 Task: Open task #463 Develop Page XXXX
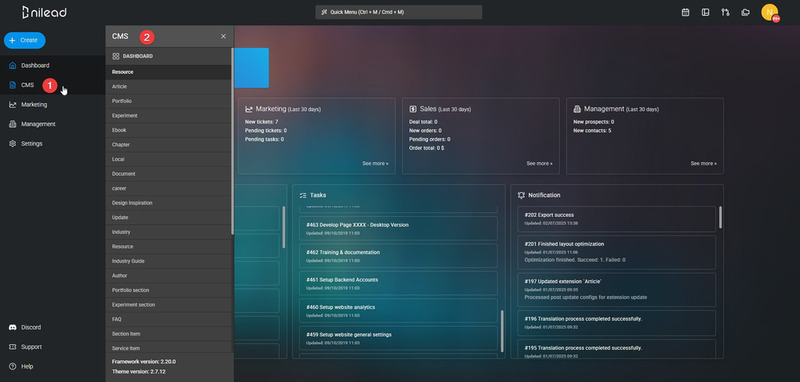pos(398,228)
